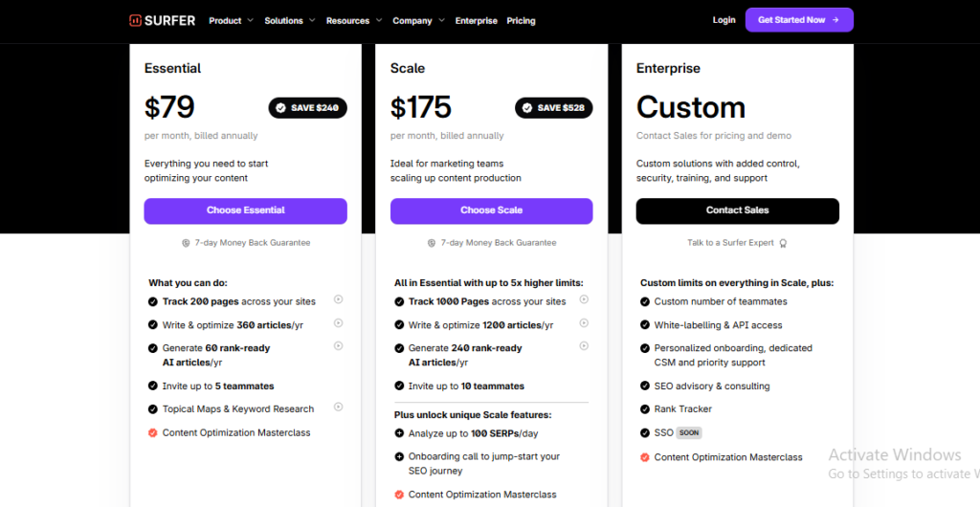Play the video for Track 1000 Pages

(x=584, y=299)
